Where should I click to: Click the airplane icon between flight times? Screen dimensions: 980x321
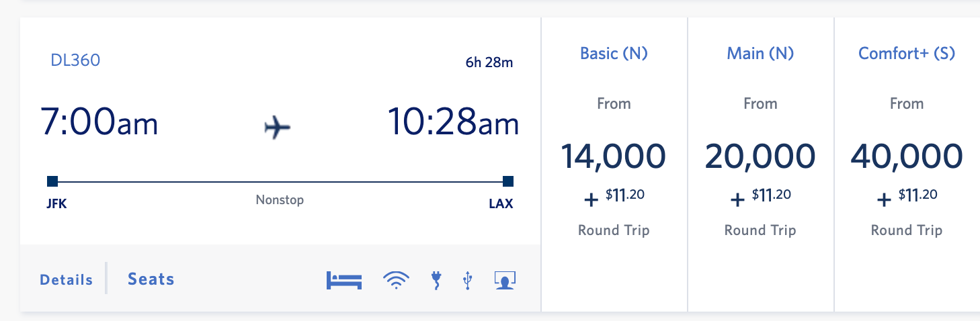click(x=277, y=127)
